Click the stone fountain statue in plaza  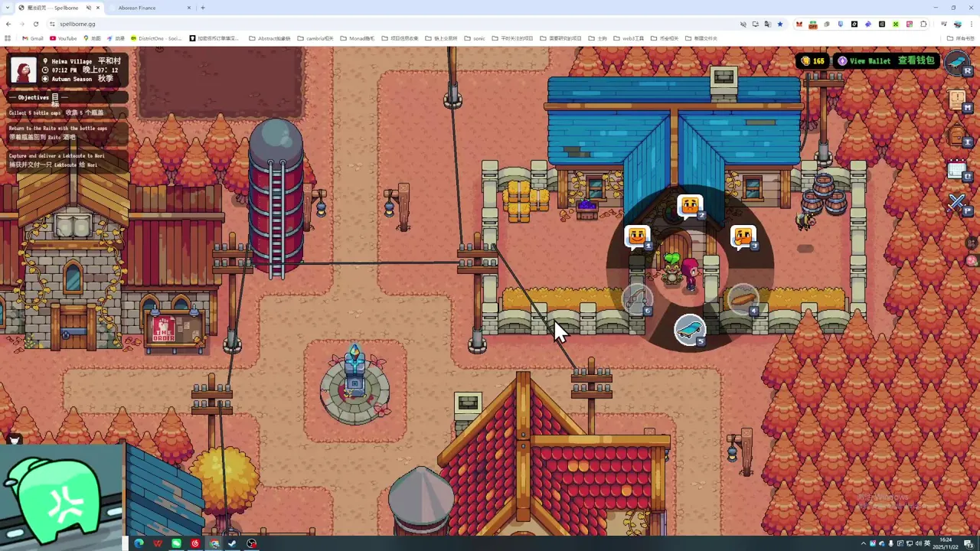click(x=354, y=385)
